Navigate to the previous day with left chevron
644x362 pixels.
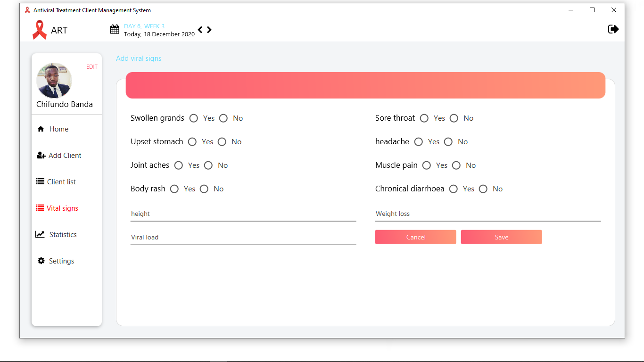200,29
